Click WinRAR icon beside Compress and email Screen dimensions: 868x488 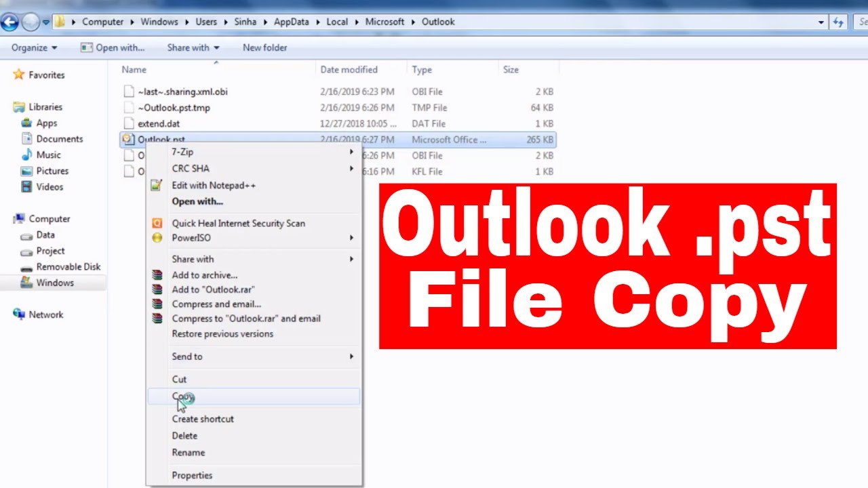tap(157, 304)
